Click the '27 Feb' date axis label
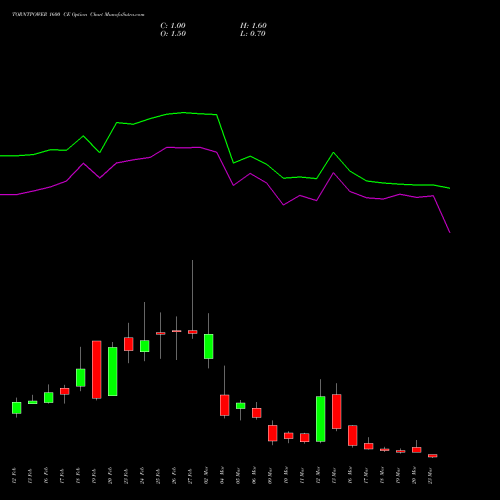This screenshot has height=500, width=500. coord(190,475)
